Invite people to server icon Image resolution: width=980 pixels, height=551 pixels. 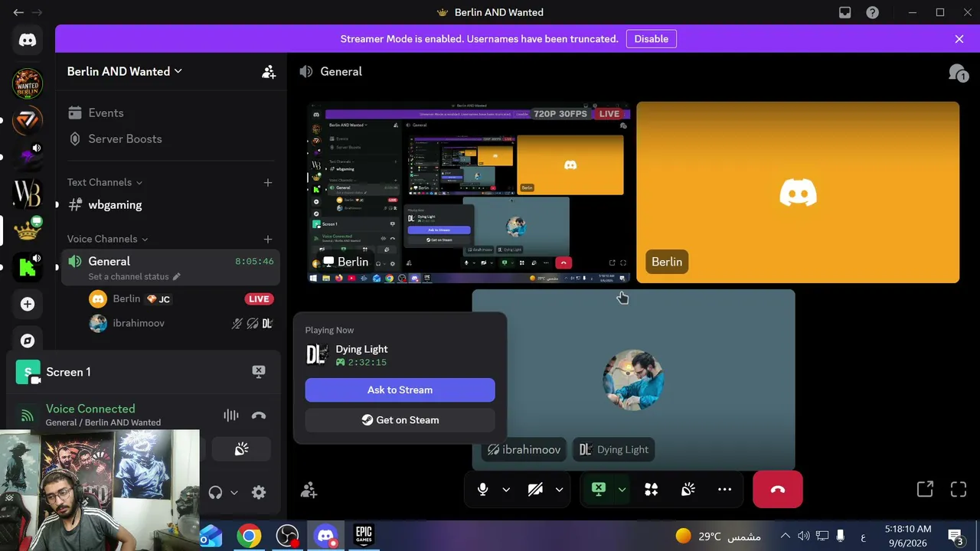[269, 71]
